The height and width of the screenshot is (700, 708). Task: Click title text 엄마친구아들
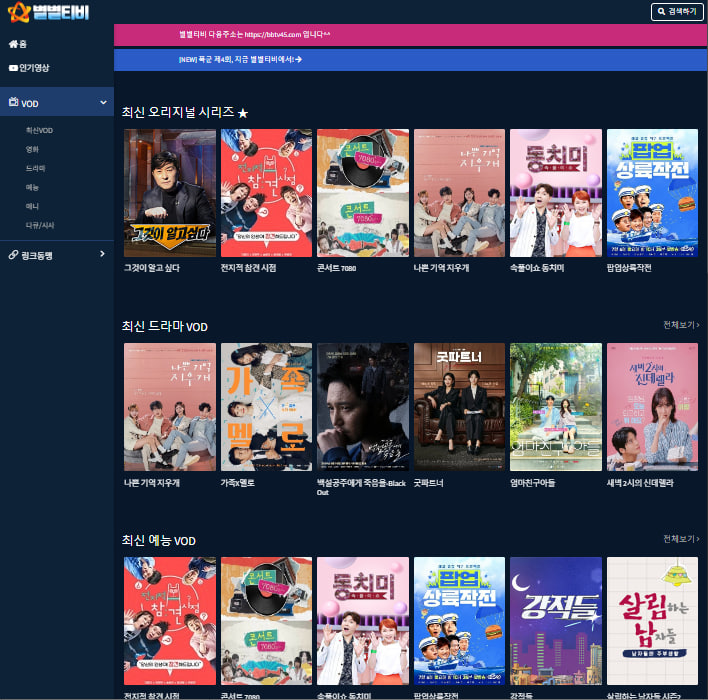click(532, 483)
